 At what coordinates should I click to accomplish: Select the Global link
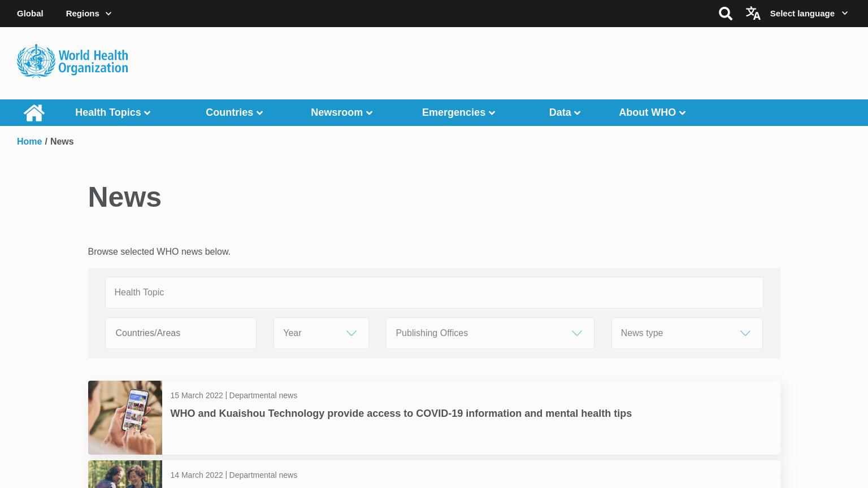tap(30, 14)
